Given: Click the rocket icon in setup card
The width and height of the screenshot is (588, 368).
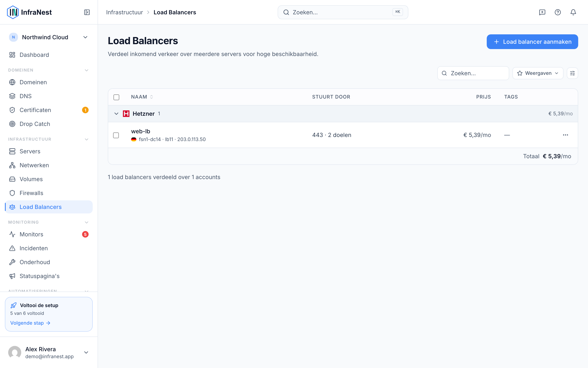Looking at the screenshot, I should click(x=14, y=305).
